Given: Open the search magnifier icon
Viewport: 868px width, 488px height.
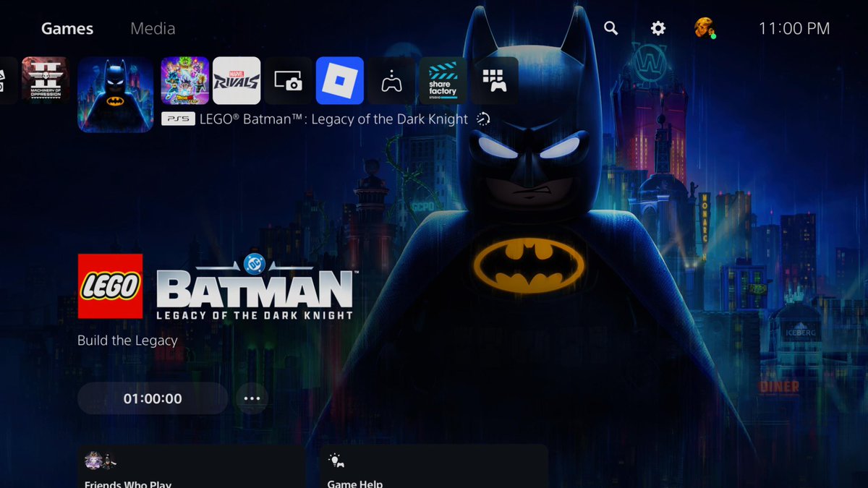Looking at the screenshot, I should (611, 28).
